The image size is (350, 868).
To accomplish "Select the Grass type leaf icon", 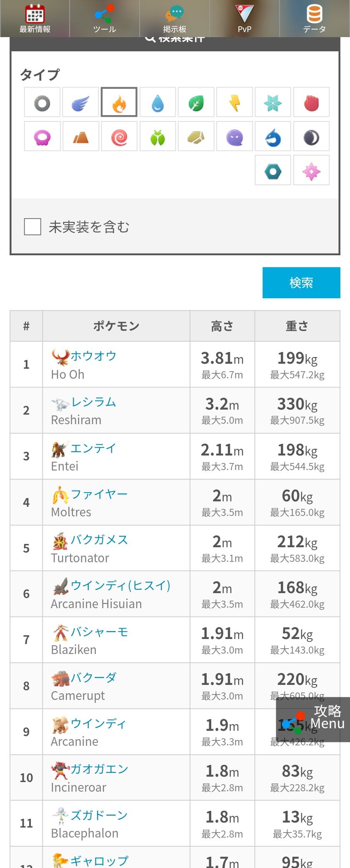I will click(196, 102).
